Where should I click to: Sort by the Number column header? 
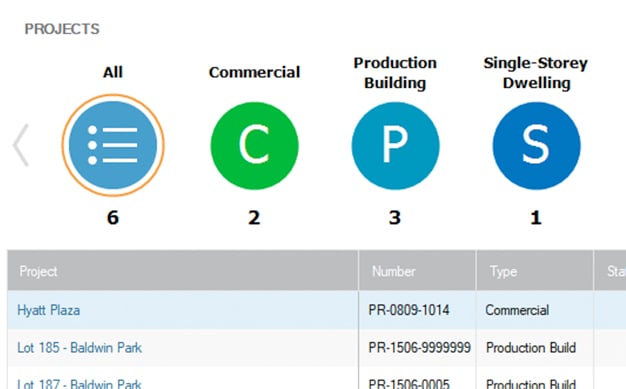417,270
